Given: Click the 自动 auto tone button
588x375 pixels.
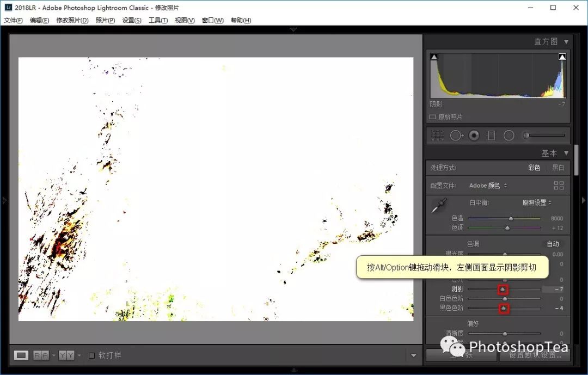Looking at the screenshot, I should point(553,244).
